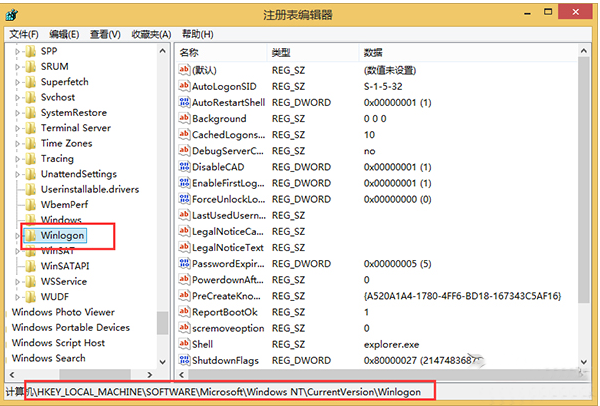Click the Background string value icon
Screen dimensions: 600x406
pyautogui.click(x=184, y=118)
